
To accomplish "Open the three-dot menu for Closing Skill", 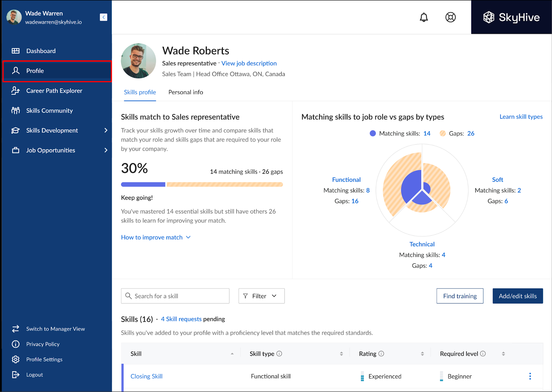I will coord(530,376).
